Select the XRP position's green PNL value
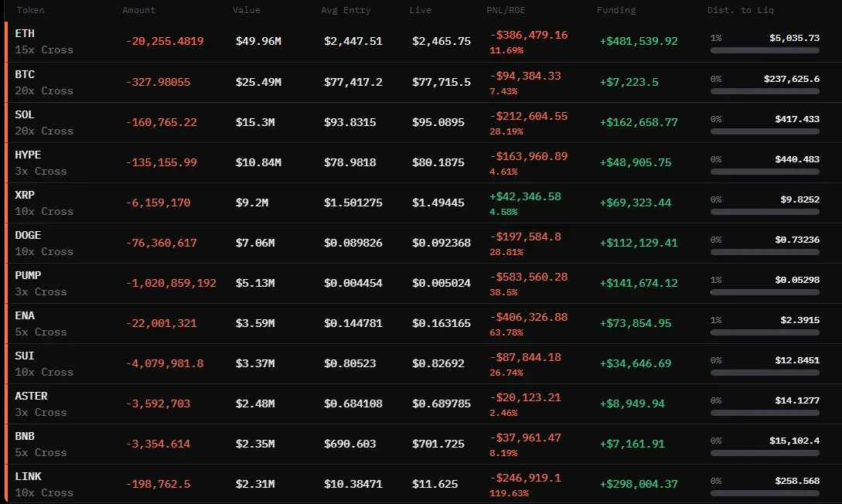The height and width of the screenshot is (504, 842). (x=525, y=197)
